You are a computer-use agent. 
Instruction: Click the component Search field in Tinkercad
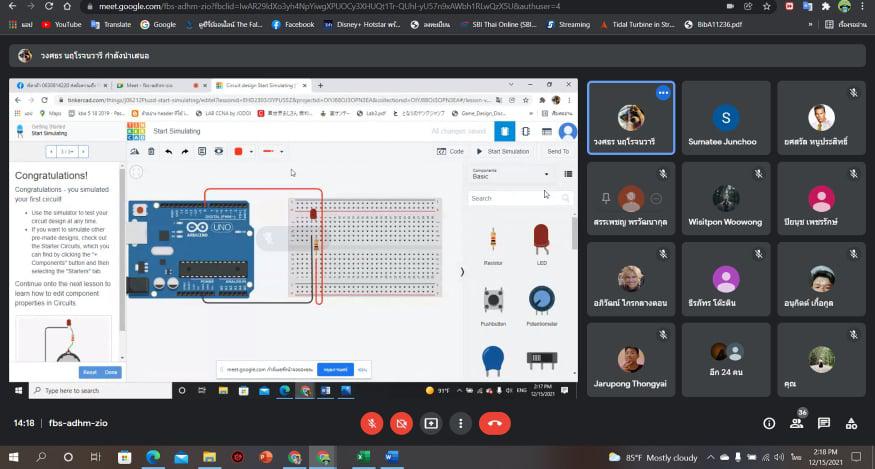[519, 198]
